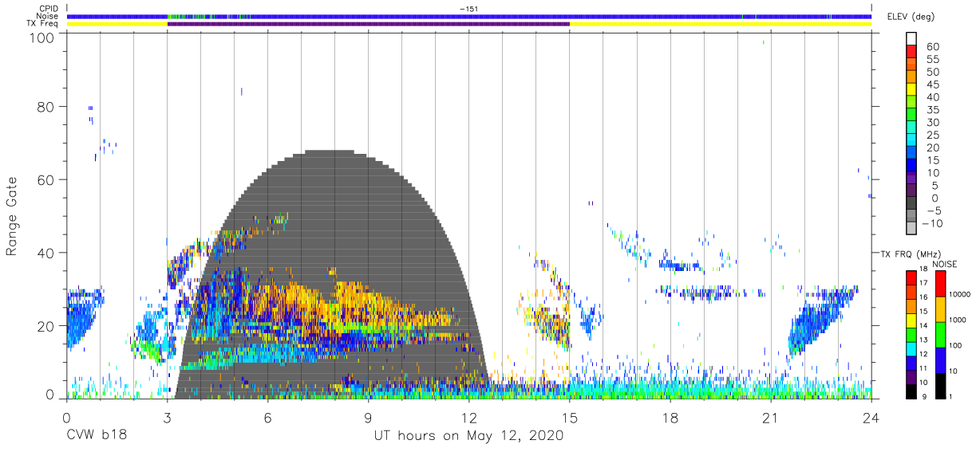The height and width of the screenshot is (452, 980).
Task: Select the red top swatch in NOISE legend
Action: pyautogui.click(x=939, y=283)
